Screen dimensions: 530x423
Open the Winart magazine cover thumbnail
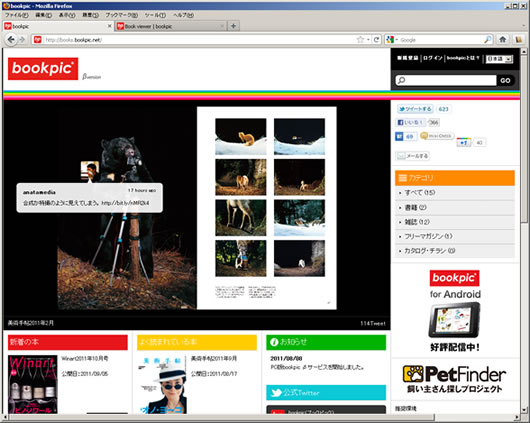(x=33, y=384)
